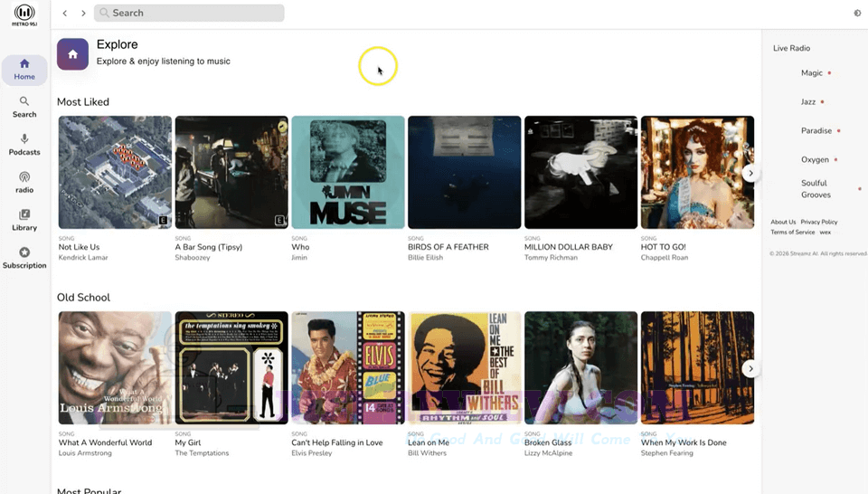This screenshot has width=868, height=494.
Task: Tune in to Paradise live radio
Action: pyautogui.click(x=816, y=130)
